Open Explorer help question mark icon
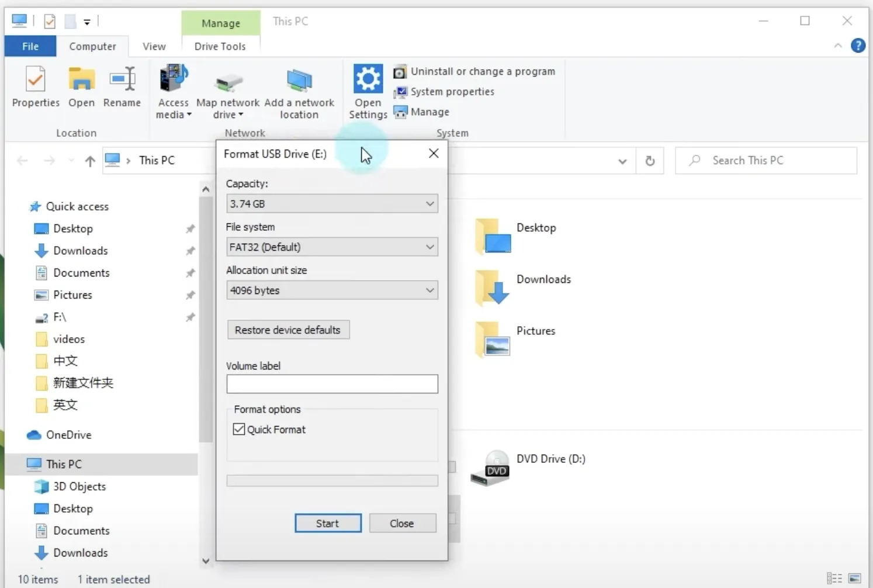 click(x=858, y=46)
